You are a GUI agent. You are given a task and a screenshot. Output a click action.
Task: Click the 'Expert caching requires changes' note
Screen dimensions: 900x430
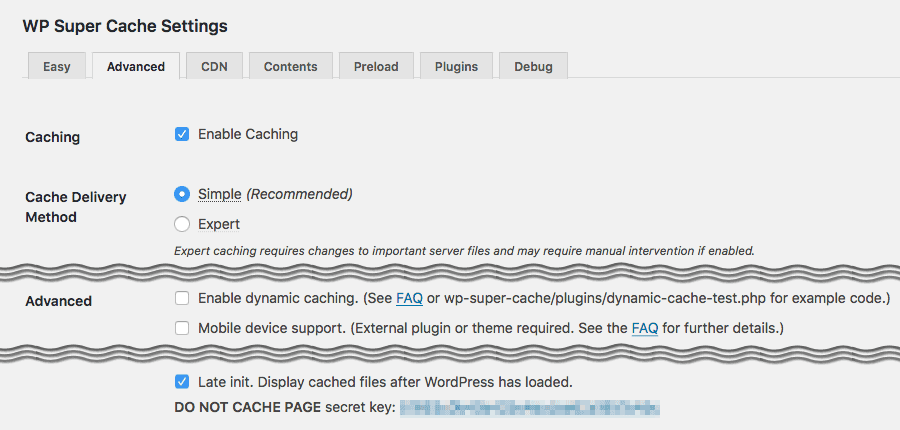(464, 251)
